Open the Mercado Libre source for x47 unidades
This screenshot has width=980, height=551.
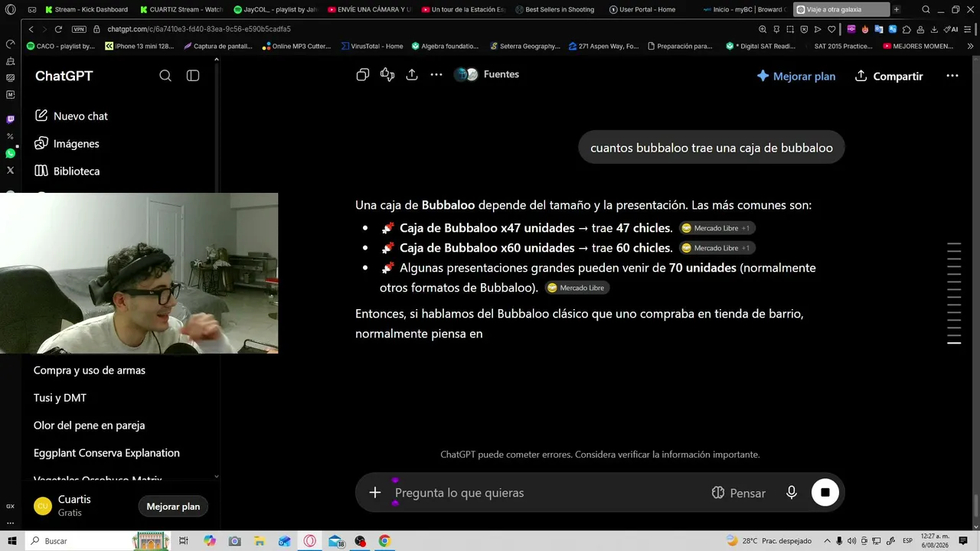coord(717,228)
